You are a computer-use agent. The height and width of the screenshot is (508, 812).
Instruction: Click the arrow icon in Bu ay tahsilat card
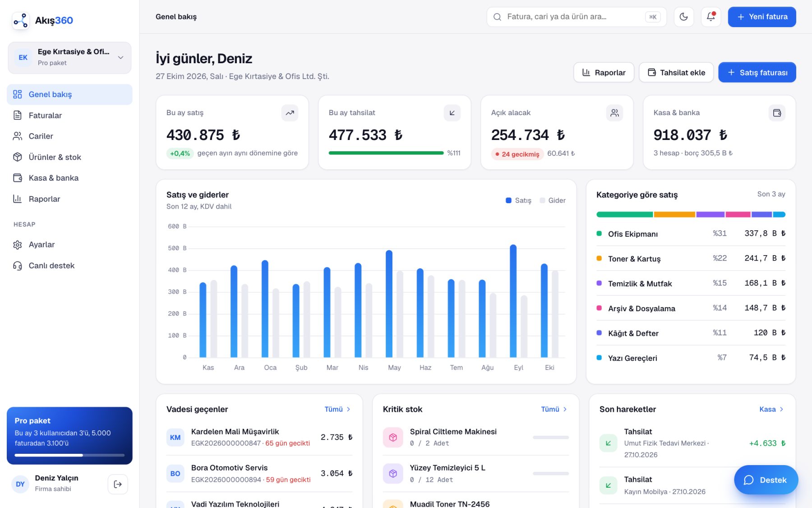(x=452, y=113)
